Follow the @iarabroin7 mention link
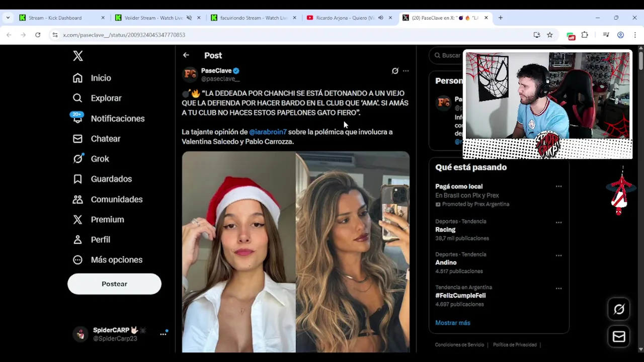 268,132
